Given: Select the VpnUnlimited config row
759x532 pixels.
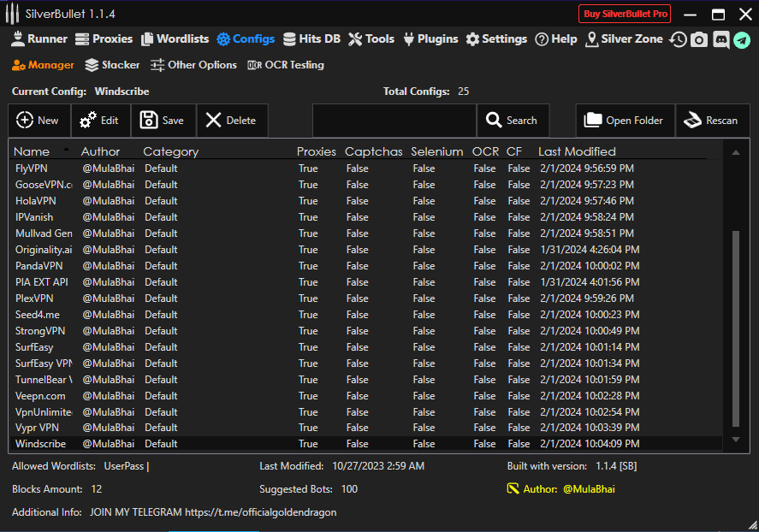Looking at the screenshot, I should pos(366,412).
